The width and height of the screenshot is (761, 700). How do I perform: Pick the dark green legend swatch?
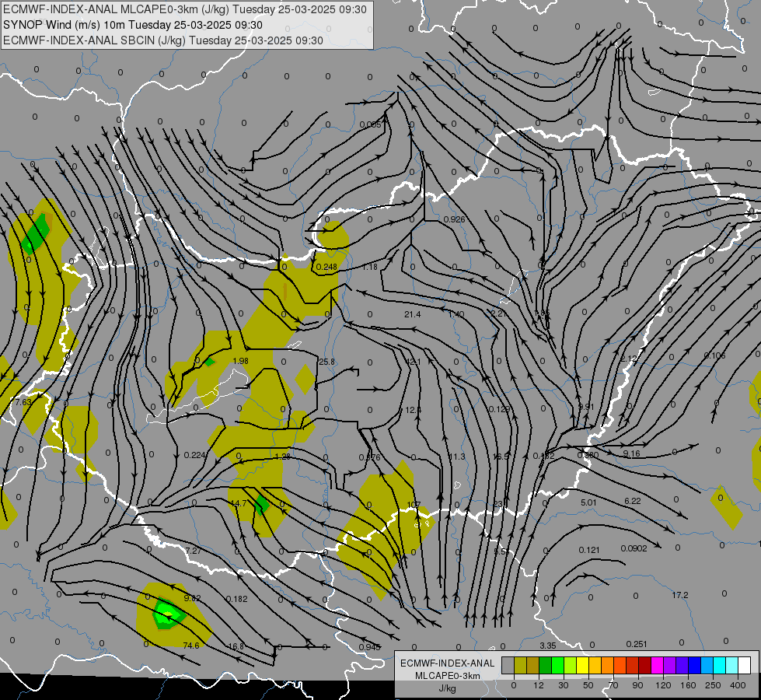pyautogui.click(x=545, y=665)
